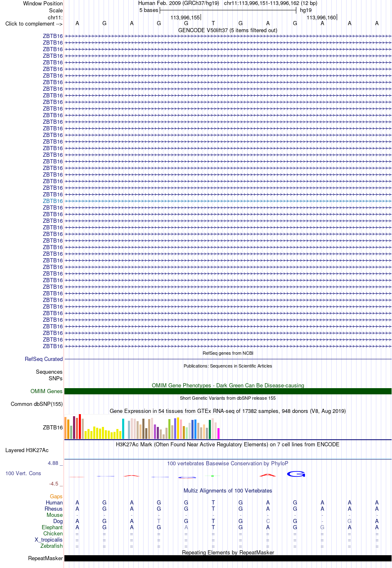Screen dimensions: 392x568
Task: Click the X_tropicalis alignment row label
Action: pyautogui.click(x=49, y=540)
